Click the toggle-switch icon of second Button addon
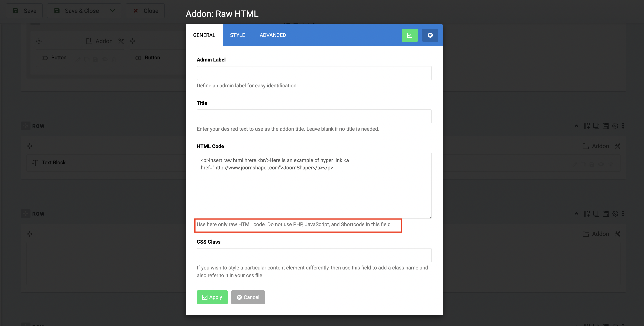 click(138, 58)
